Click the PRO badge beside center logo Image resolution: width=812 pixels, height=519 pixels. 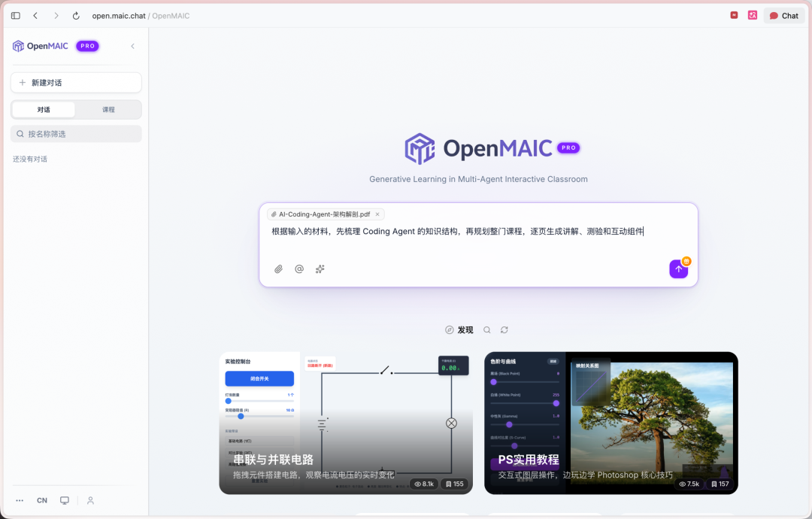coord(568,147)
